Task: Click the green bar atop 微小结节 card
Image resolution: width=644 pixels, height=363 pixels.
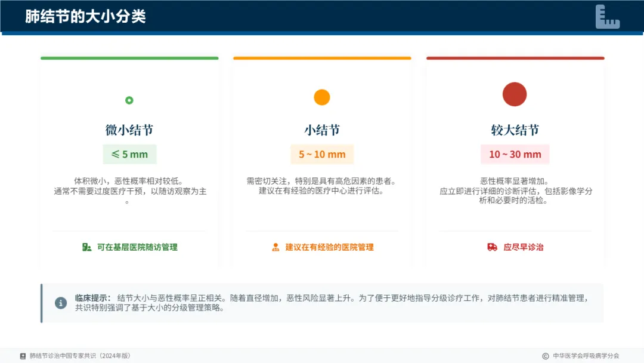Action: click(129, 59)
